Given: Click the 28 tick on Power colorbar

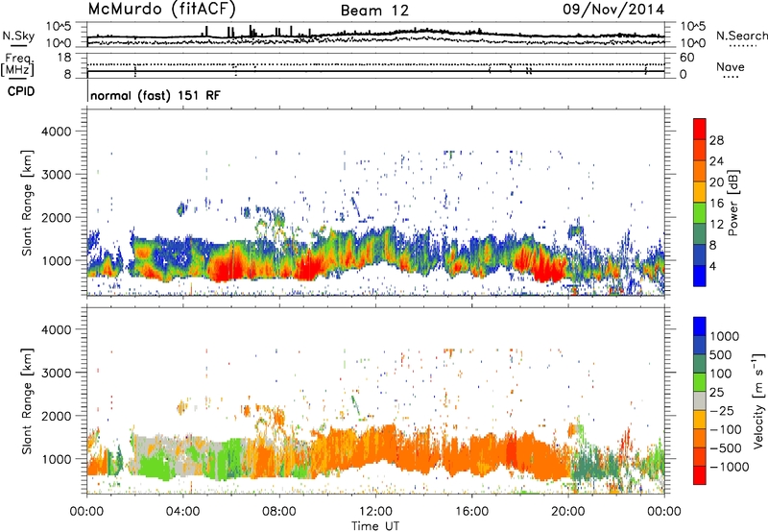Looking at the screenshot, I should pos(716,140).
